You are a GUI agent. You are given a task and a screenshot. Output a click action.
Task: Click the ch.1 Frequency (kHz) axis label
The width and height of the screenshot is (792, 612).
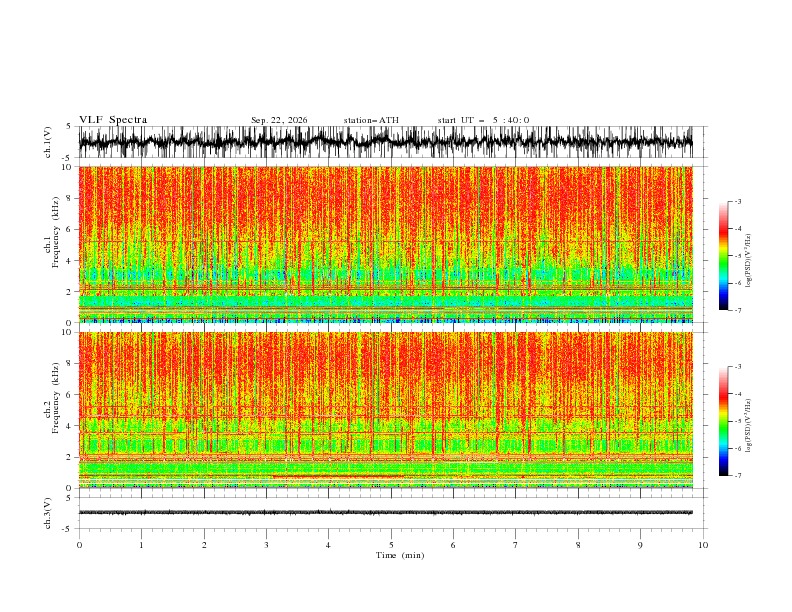click(52, 244)
